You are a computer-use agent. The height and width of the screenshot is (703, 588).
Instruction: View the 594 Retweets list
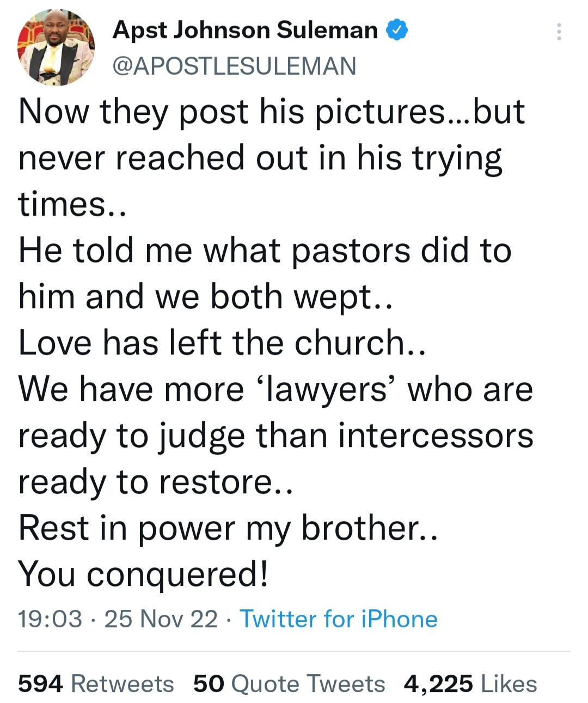click(96, 684)
